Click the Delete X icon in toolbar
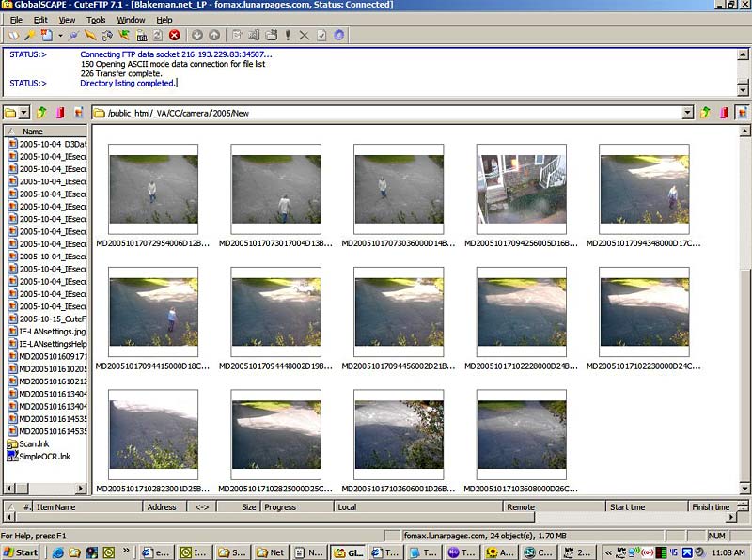The width and height of the screenshot is (752, 560). click(x=304, y=35)
